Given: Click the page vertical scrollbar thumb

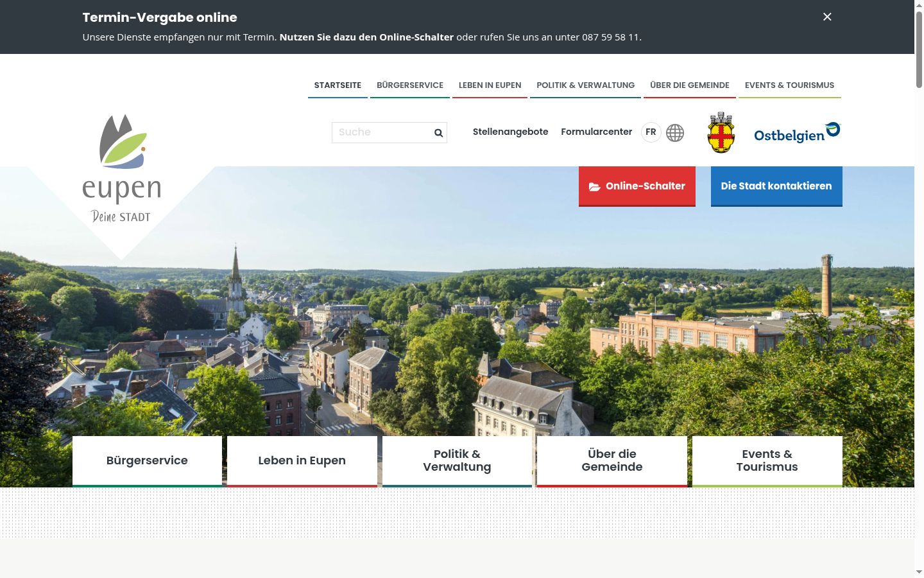Looking at the screenshot, I should (x=919, y=49).
